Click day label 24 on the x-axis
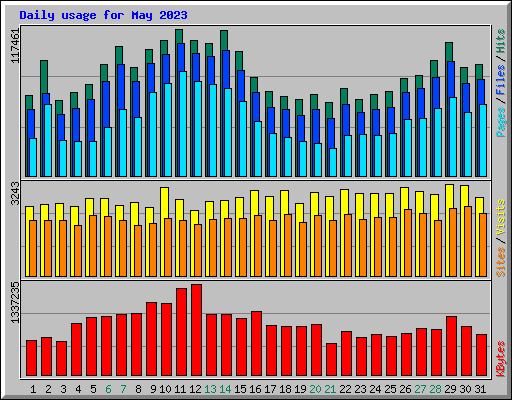The image size is (512, 400). coord(375,389)
